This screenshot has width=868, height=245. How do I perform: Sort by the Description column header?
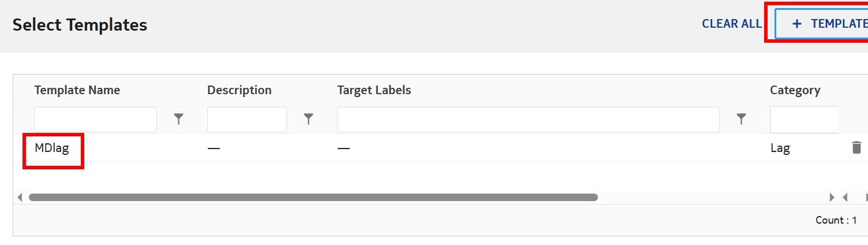(239, 90)
